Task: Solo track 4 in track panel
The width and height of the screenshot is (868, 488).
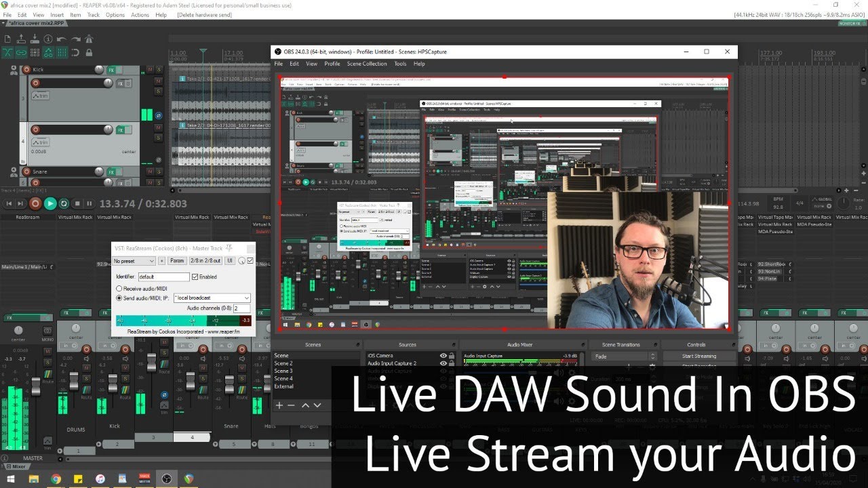Action: pos(158,138)
